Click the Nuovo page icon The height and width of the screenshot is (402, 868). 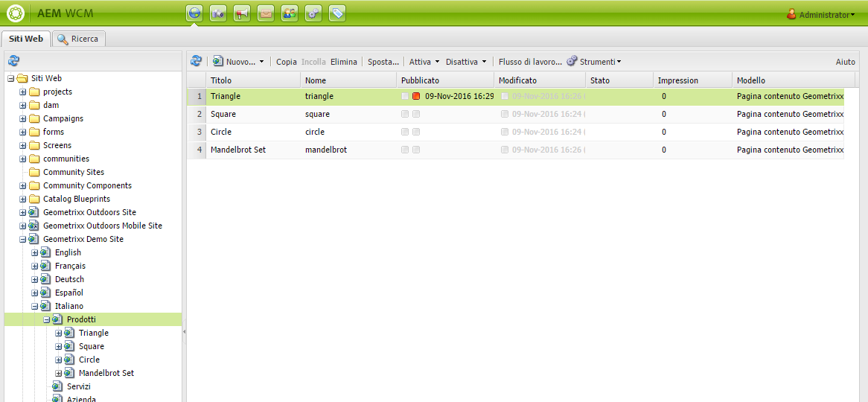click(x=218, y=62)
